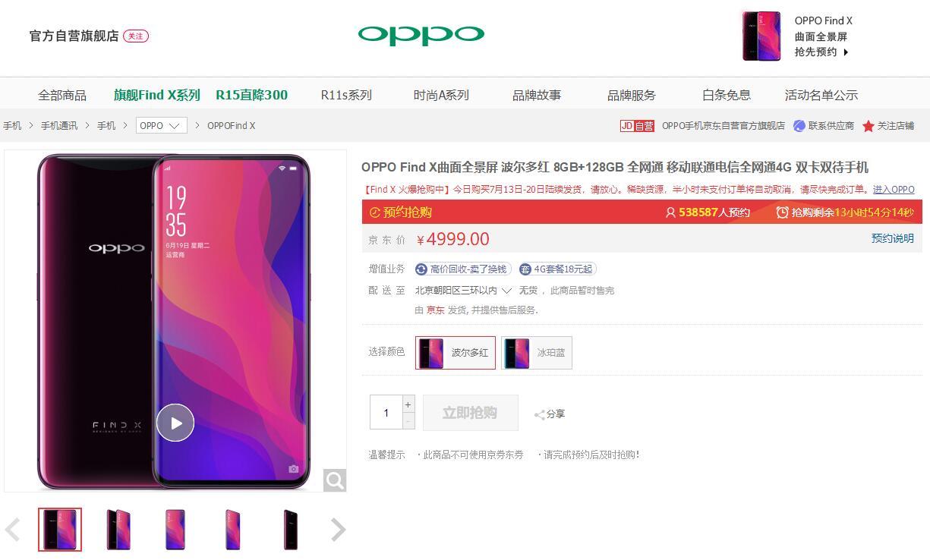Click the 立即抢购 buy button
Screen dimensions: 930x560
[471, 413]
